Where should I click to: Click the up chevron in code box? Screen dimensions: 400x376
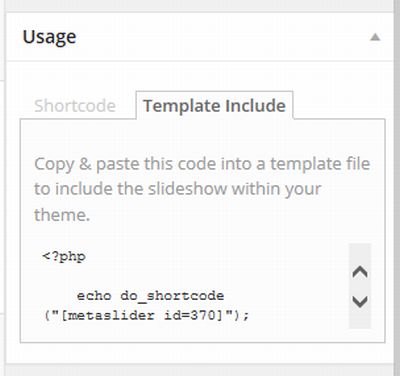pyautogui.click(x=360, y=272)
